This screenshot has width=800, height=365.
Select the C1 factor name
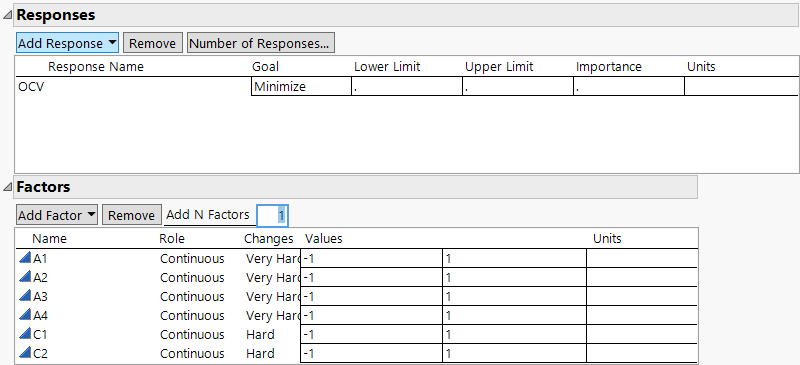(x=40, y=335)
